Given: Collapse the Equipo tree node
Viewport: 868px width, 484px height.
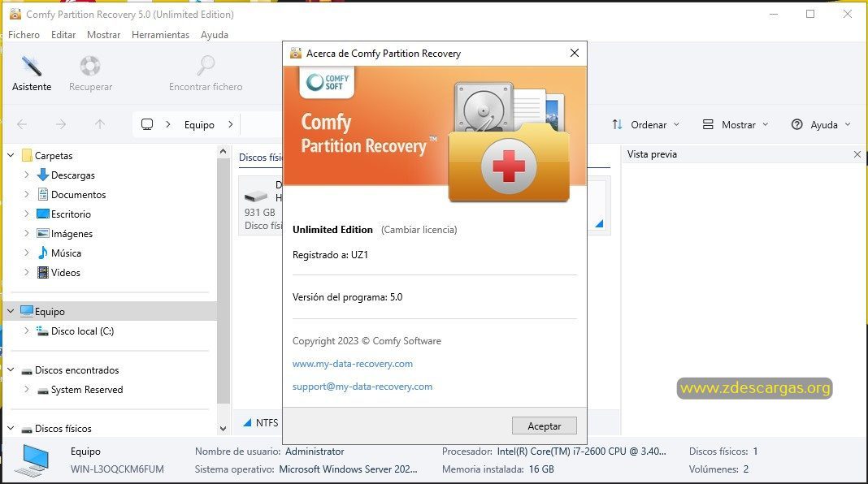Looking at the screenshot, I should tap(11, 311).
